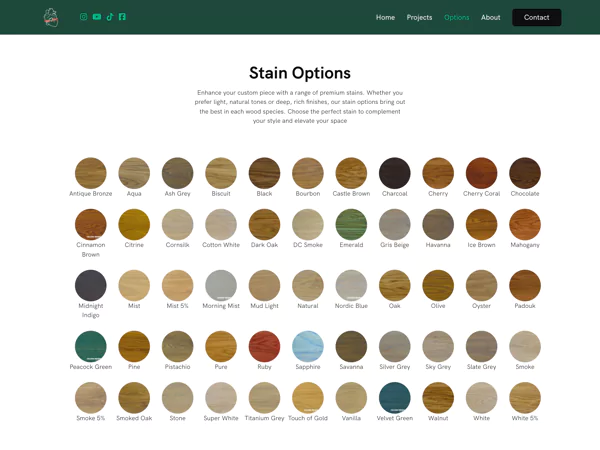Image resolution: width=600 pixels, height=450 pixels.
Task: Pick the Olive stain swatch
Action: (x=438, y=285)
